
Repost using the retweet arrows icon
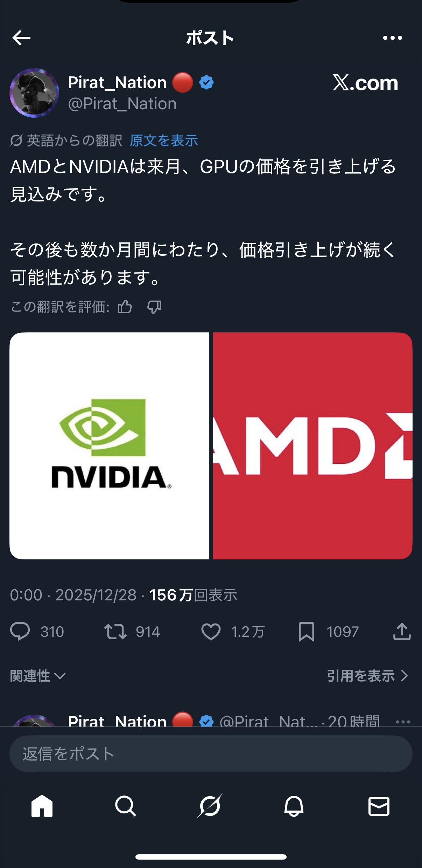tap(115, 632)
